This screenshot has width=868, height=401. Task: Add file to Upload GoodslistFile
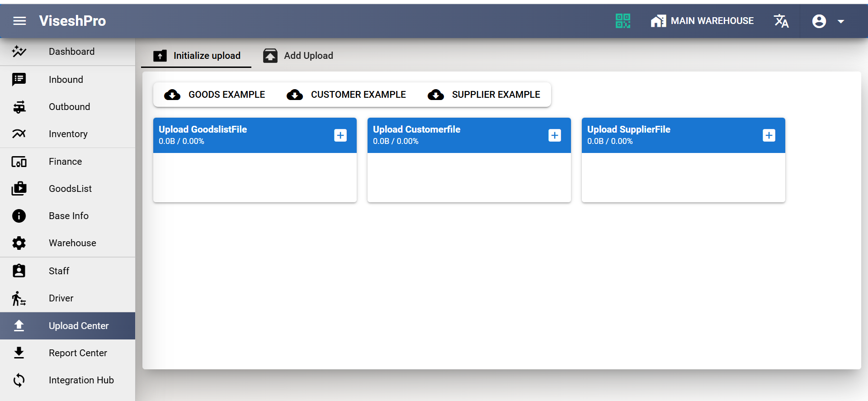click(340, 135)
